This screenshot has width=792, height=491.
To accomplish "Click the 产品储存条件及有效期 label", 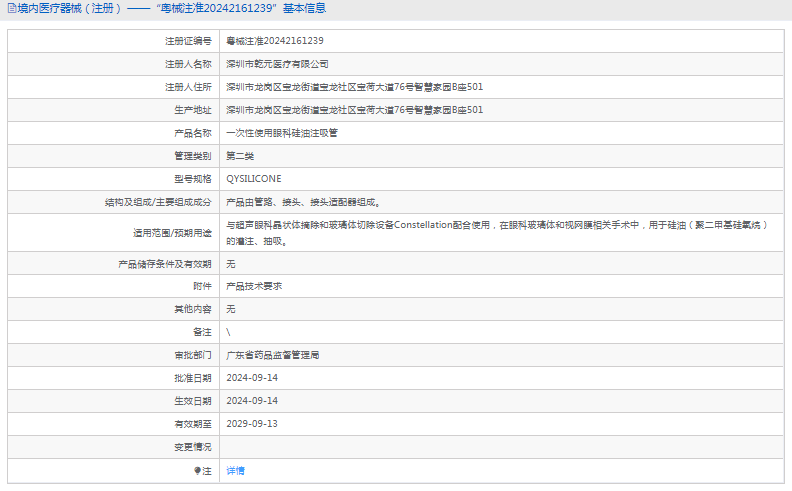I will [165, 264].
